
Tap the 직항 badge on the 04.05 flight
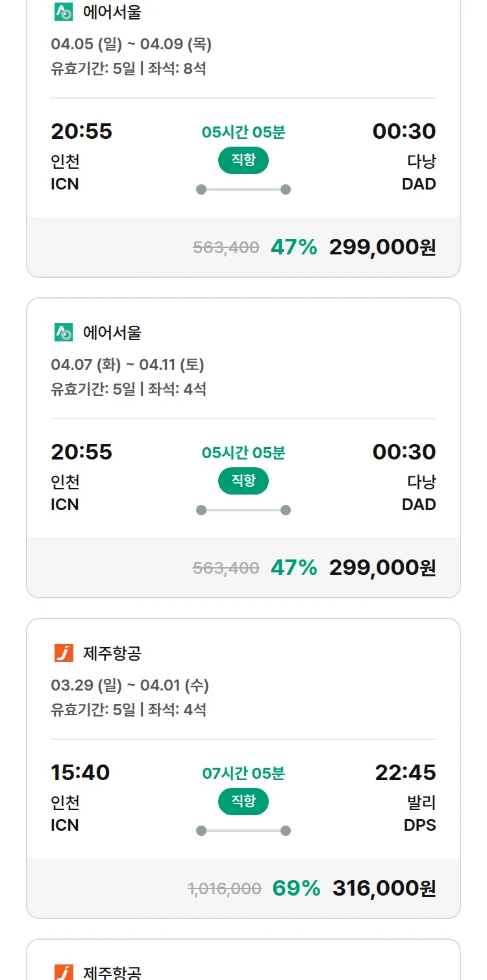click(243, 160)
